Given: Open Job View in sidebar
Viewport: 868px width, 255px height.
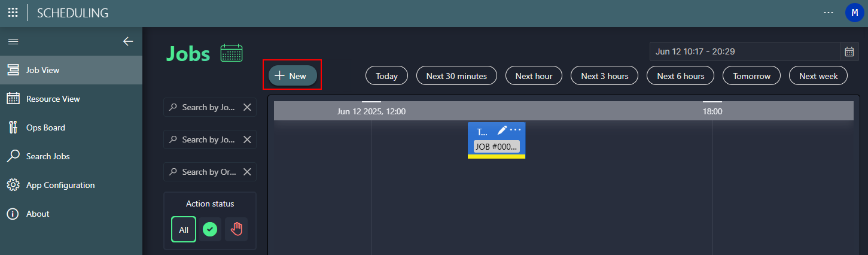Looking at the screenshot, I should point(71,70).
